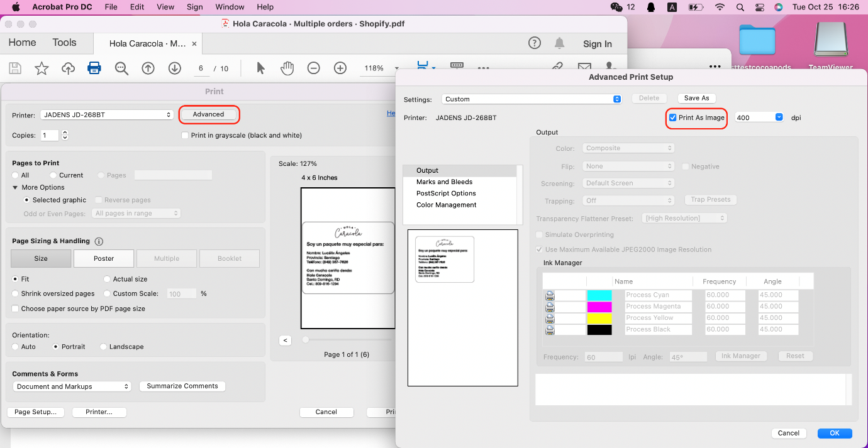Click printer icon beside Process Magenta

pyautogui.click(x=550, y=307)
